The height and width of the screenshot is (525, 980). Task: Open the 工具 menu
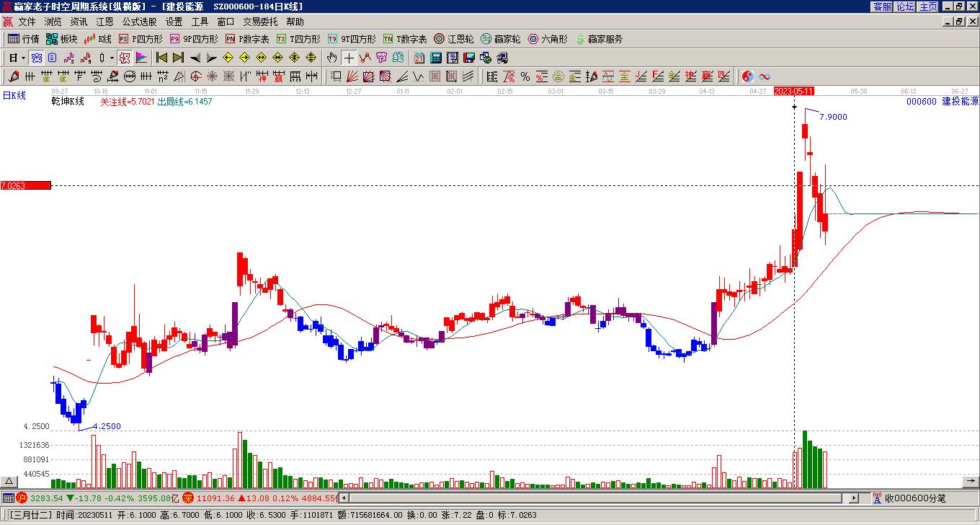pos(200,22)
